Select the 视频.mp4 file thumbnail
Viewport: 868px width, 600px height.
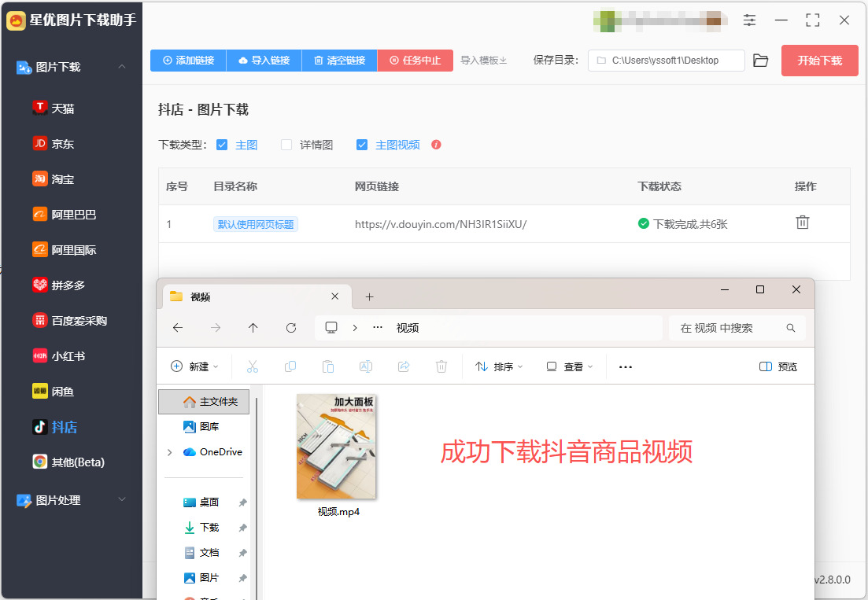pos(337,447)
